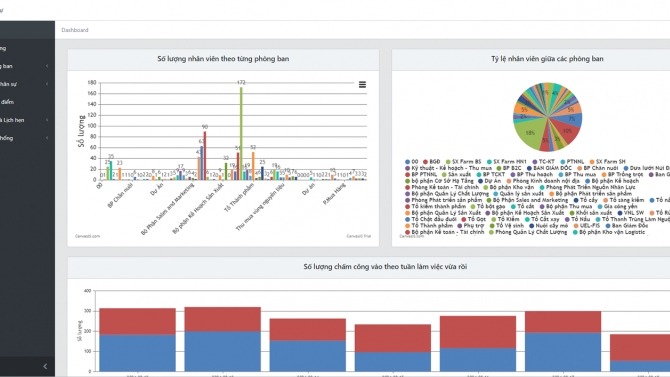Collapse the sidebar with the bottom arrow
The width and height of the screenshot is (670, 377).
45,366
